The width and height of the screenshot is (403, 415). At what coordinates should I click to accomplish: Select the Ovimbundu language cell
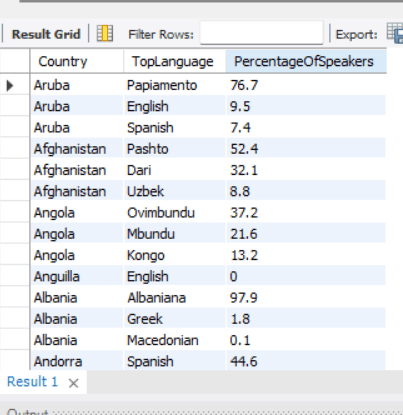(175, 213)
